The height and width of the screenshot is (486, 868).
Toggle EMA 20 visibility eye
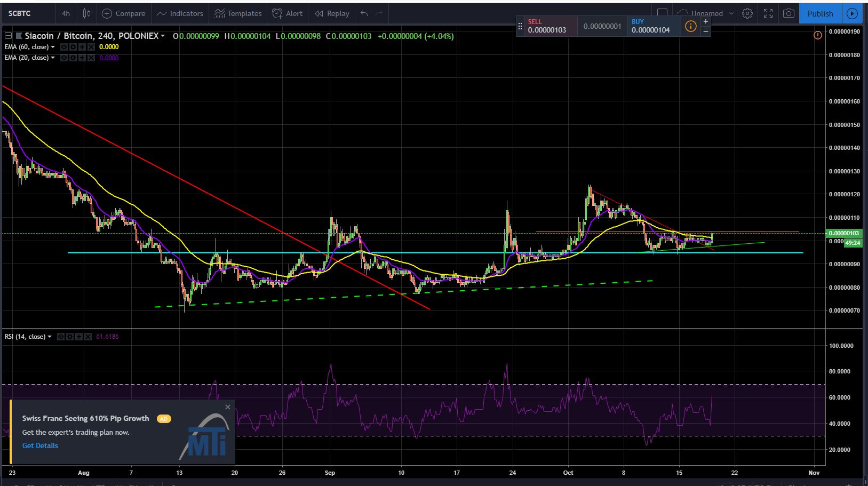click(x=64, y=58)
